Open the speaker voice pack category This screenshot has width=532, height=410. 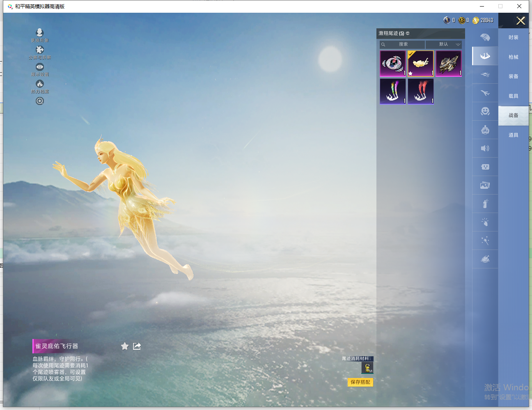[485, 148]
